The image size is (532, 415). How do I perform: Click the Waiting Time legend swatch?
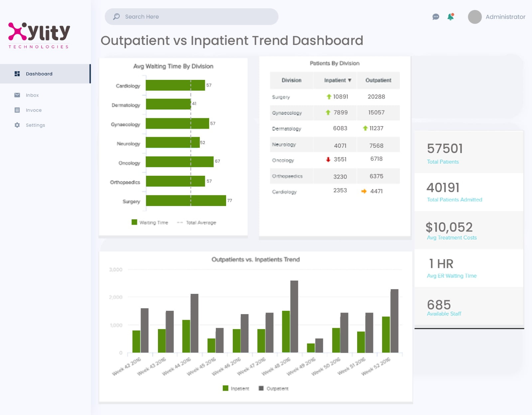coord(134,222)
